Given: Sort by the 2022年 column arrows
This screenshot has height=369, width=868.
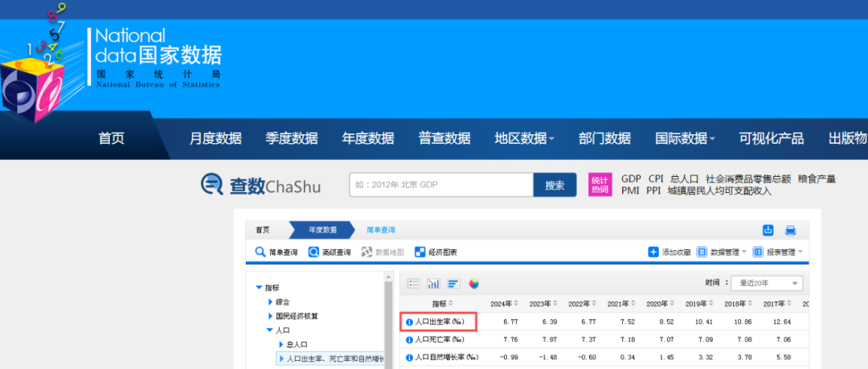Looking at the screenshot, I should 594,304.
